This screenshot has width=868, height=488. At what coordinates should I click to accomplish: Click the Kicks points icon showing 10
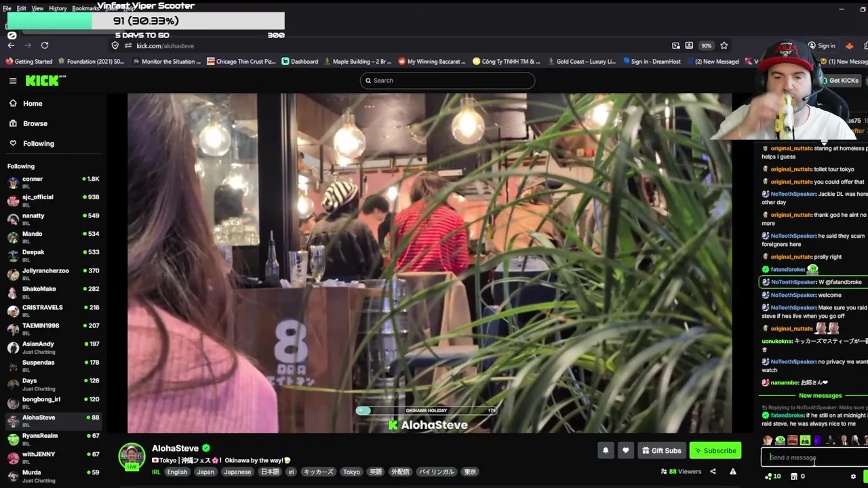tap(772, 476)
